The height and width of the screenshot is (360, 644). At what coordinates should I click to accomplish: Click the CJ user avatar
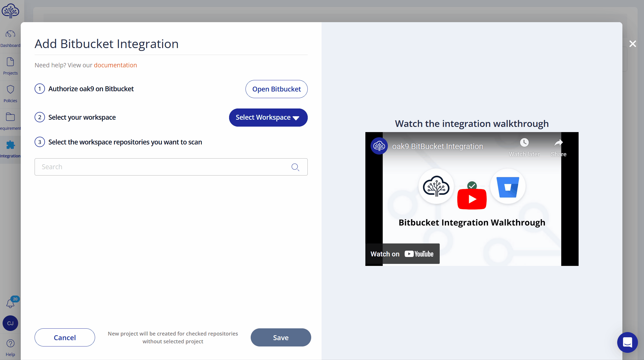10,323
